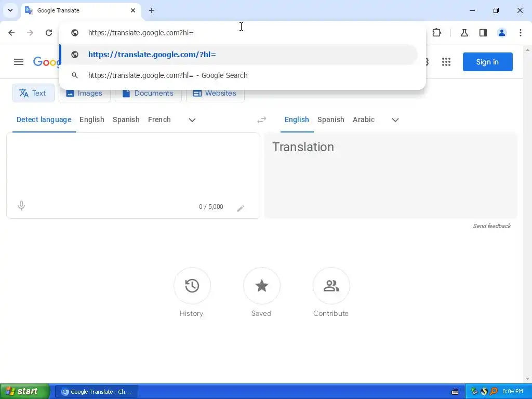Screen dimensions: 532x399
Task: Open Saved translations star
Action: coord(262,286)
